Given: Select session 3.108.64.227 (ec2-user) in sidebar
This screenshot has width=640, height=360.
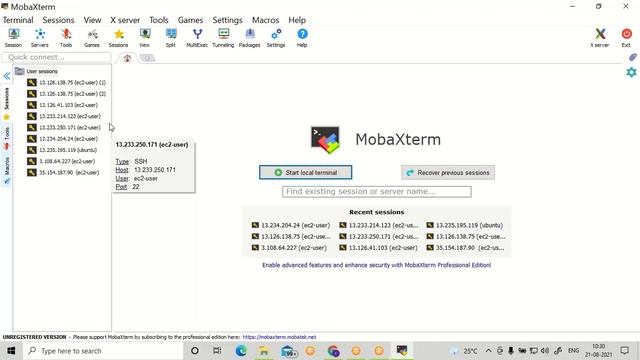Looking at the screenshot, I should [x=61, y=161].
